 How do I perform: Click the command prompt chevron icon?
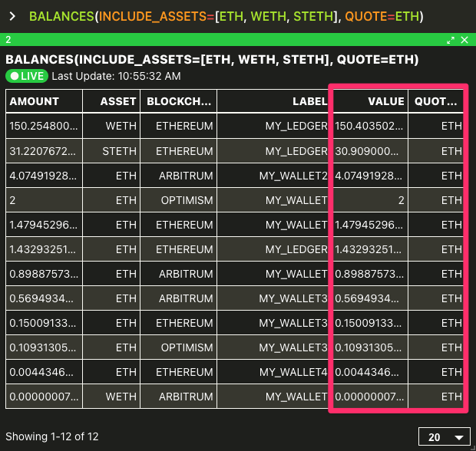point(12,16)
